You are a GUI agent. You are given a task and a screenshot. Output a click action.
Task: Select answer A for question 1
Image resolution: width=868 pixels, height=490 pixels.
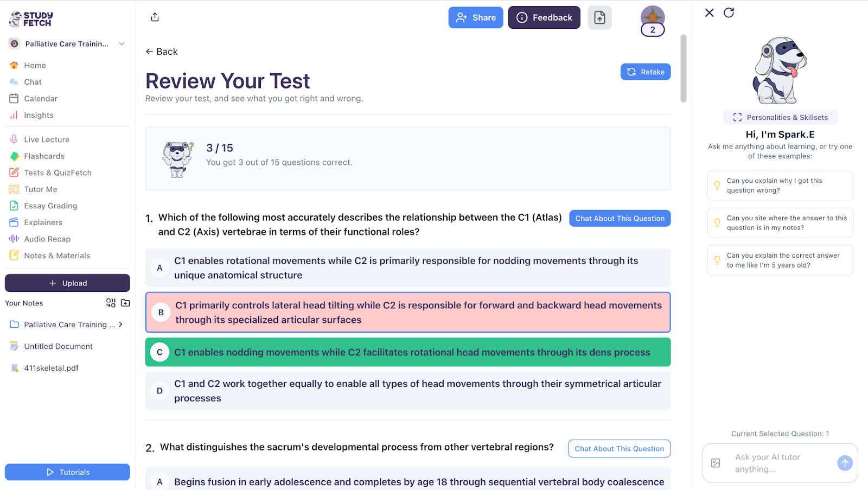(x=407, y=268)
